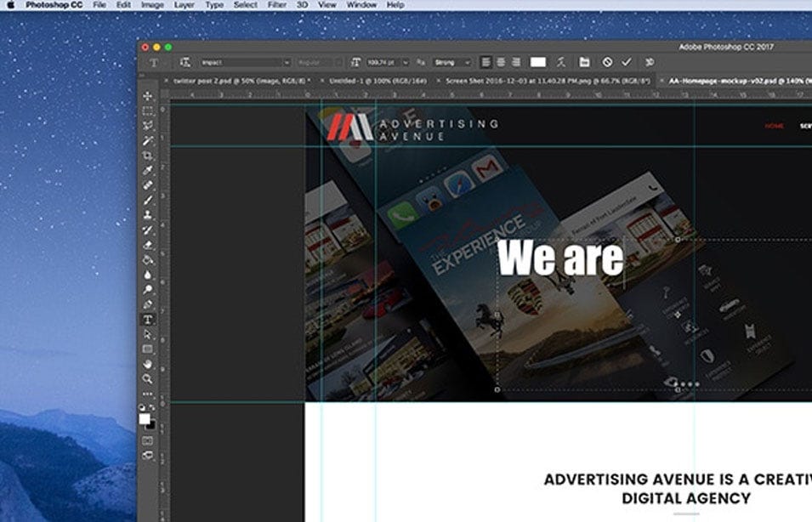Viewport: 812px width, 522px height.
Task: Toggle Quick Mask mode
Action: click(148, 440)
